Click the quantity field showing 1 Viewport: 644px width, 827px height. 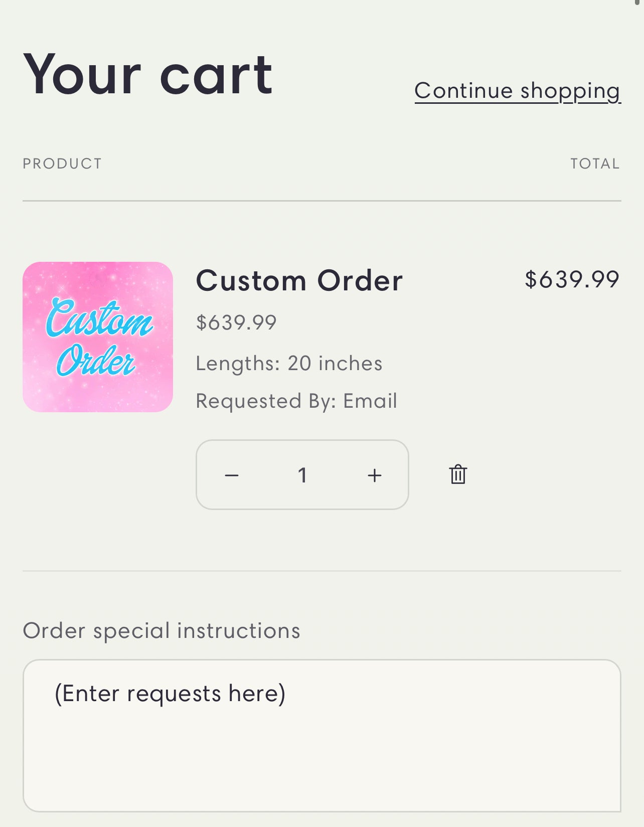pos(302,475)
